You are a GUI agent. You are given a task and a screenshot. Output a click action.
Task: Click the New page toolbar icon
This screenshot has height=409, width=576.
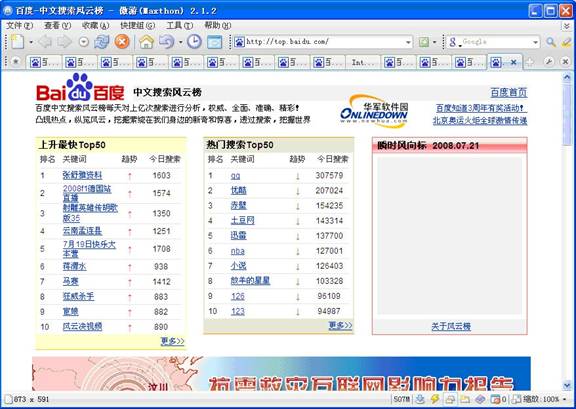[18, 42]
